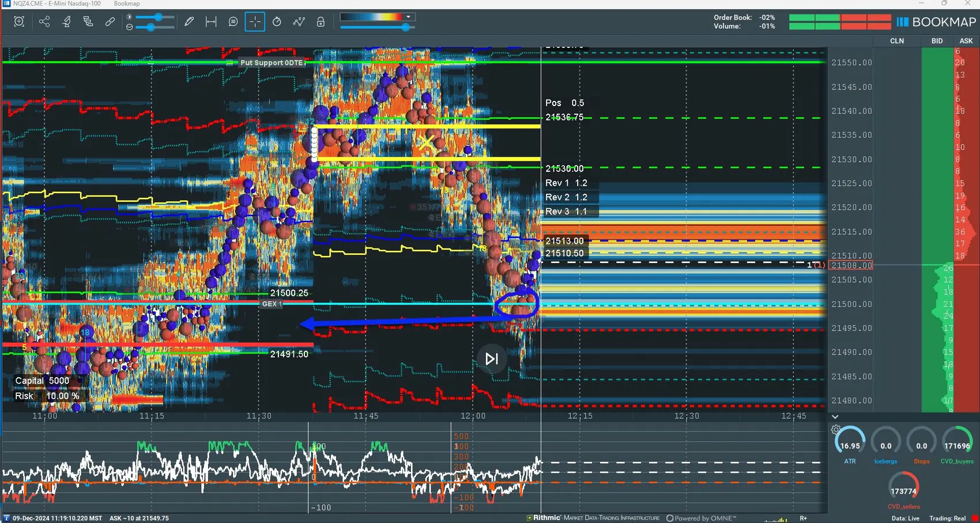The height and width of the screenshot is (523, 980).
Task: Click the volume dot size icon
Action: click(129, 27)
